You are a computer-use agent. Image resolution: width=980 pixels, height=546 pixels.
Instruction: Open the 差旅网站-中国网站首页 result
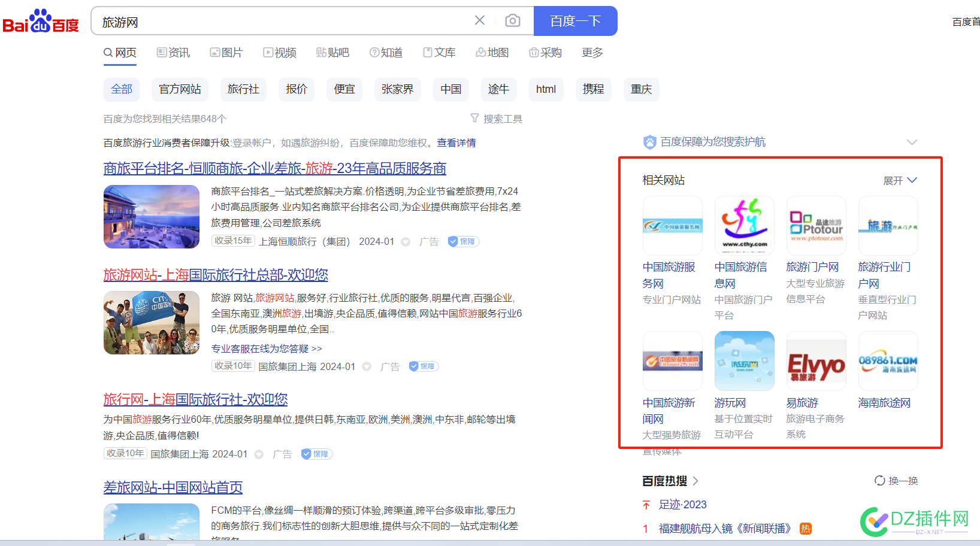[x=173, y=487]
